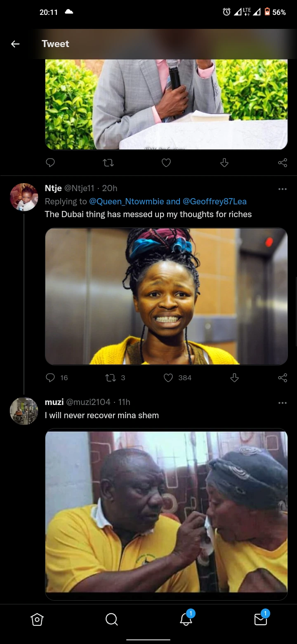Open Messages inbox

(x=260, y=619)
